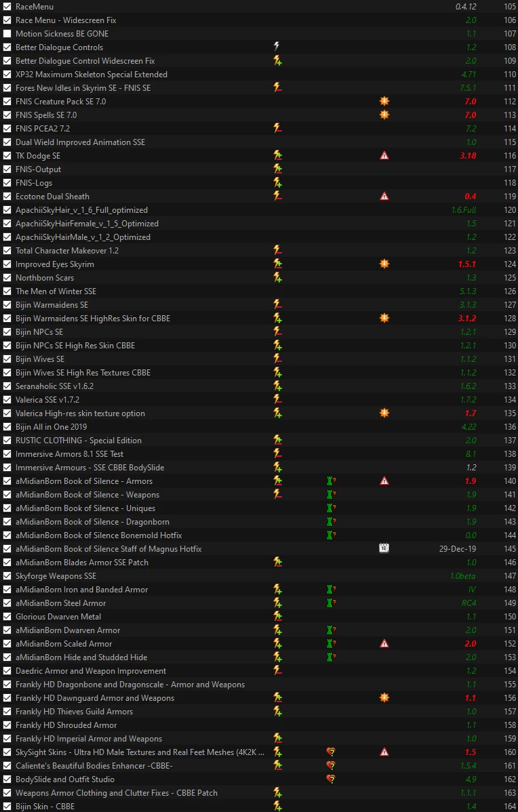Click the conflict lightning icon for Better Dialogue Controls
Screen dimensions: 518x812
pyautogui.click(x=277, y=47)
